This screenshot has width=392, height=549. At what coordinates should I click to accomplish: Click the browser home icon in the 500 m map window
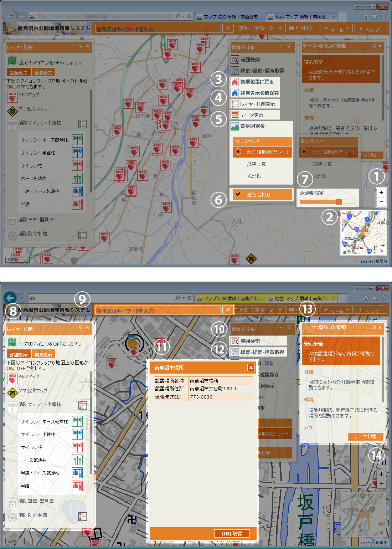(366, 16)
